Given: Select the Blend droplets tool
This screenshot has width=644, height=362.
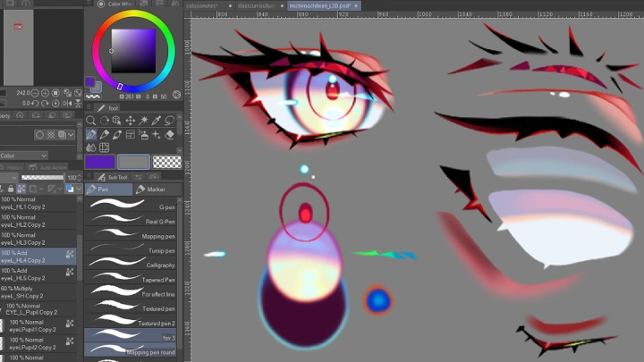Looking at the screenshot, I should 90,147.
